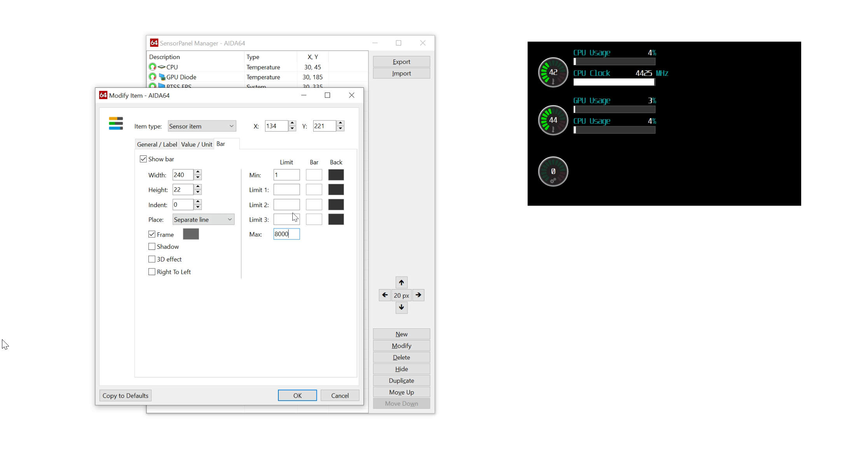Click the GPU temperature gauge showing 44
Viewport: 868px width, 457px height.
[553, 120]
